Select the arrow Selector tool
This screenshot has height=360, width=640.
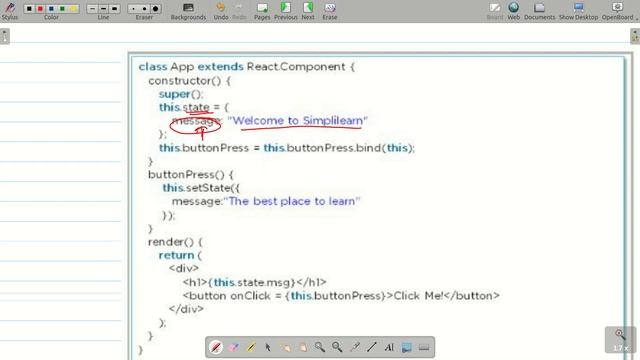[268, 347]
